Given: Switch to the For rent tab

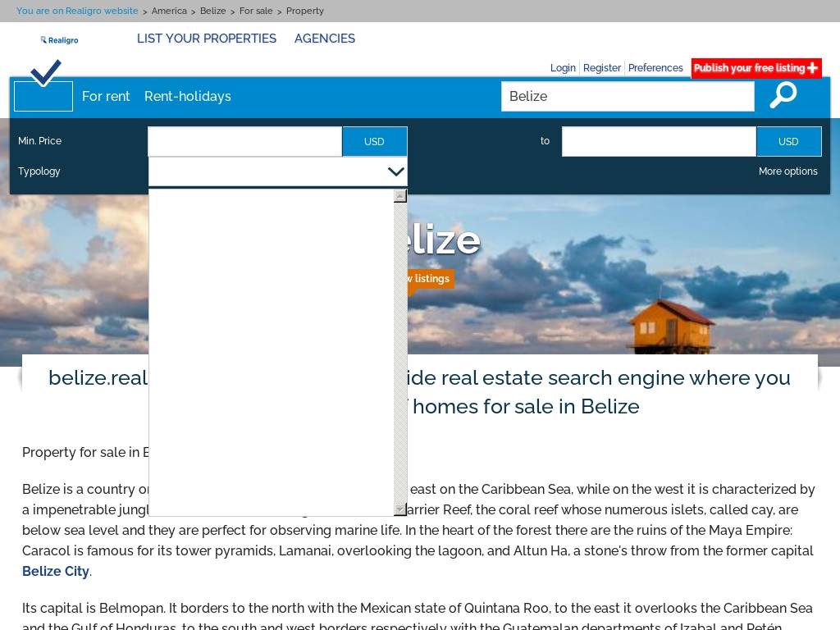Looking at the screenshot, I should point(106,96).
